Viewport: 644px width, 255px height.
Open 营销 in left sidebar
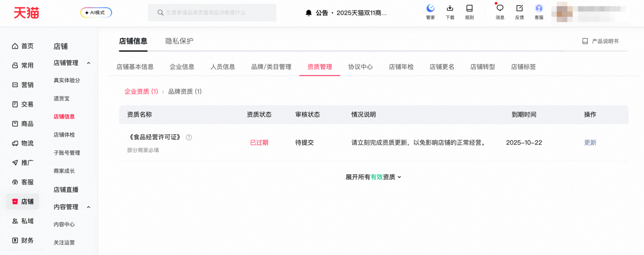[x=23, y=85]
